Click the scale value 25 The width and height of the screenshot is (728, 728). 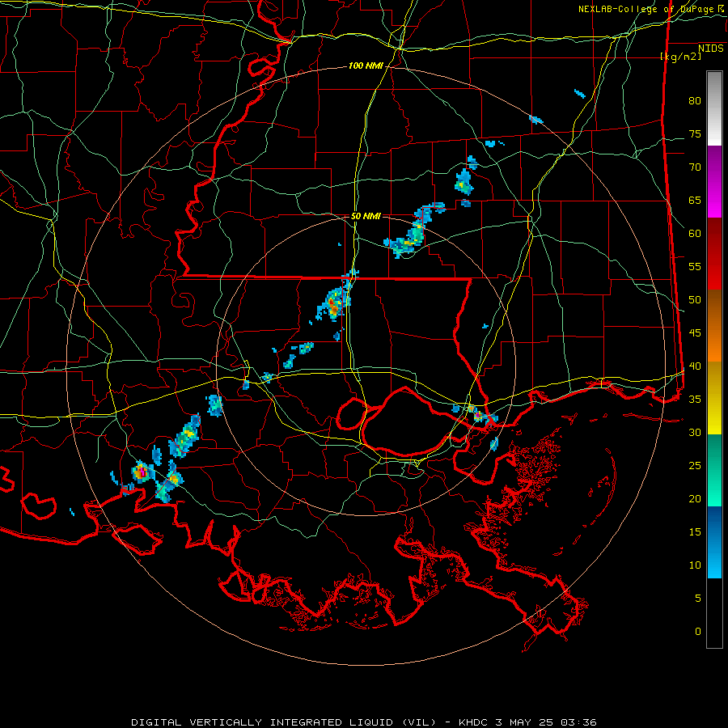point(695,466)
